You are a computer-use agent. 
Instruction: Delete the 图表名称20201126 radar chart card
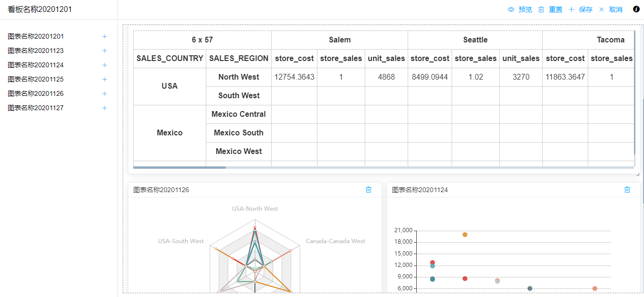pyautogui.click(x=369, y=190)
